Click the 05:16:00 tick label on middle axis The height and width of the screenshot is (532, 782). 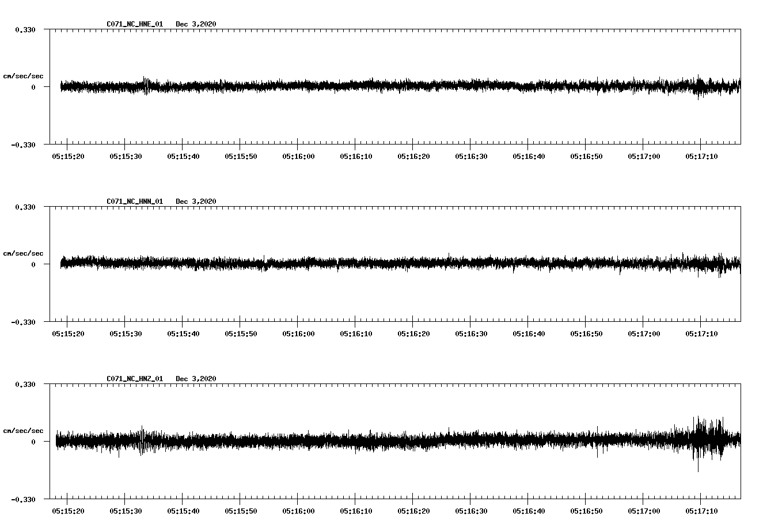(x=298, y=332)
